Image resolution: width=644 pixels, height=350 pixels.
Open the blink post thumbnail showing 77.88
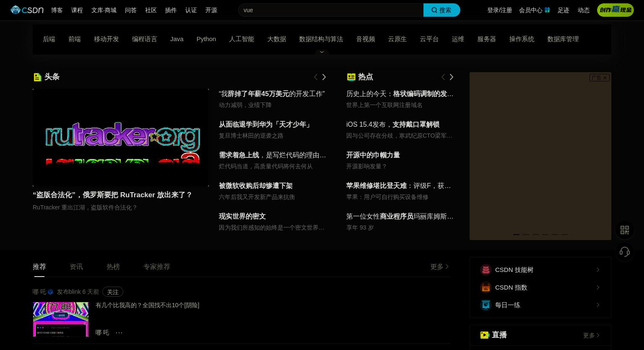point(61,319)
